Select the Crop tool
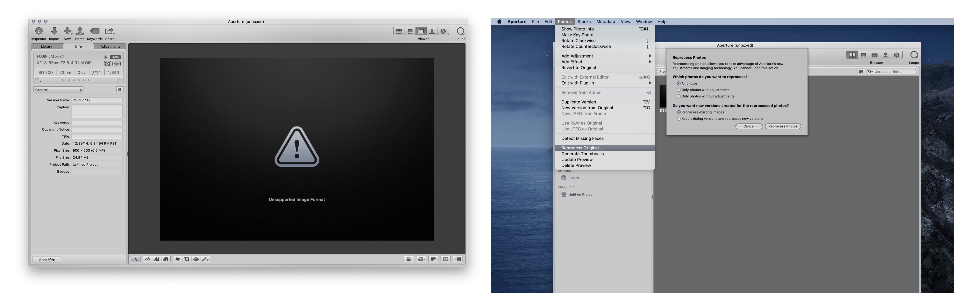 (187, 259)
